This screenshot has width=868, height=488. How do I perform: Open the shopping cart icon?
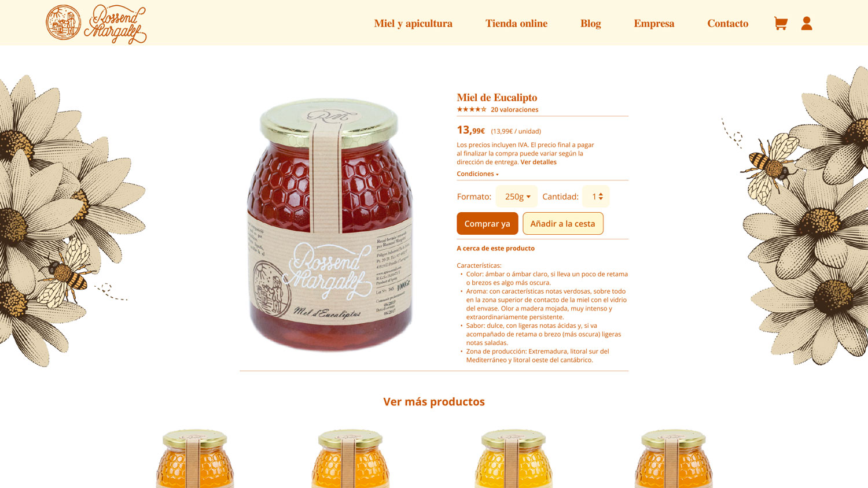click(x=781, y=23)
